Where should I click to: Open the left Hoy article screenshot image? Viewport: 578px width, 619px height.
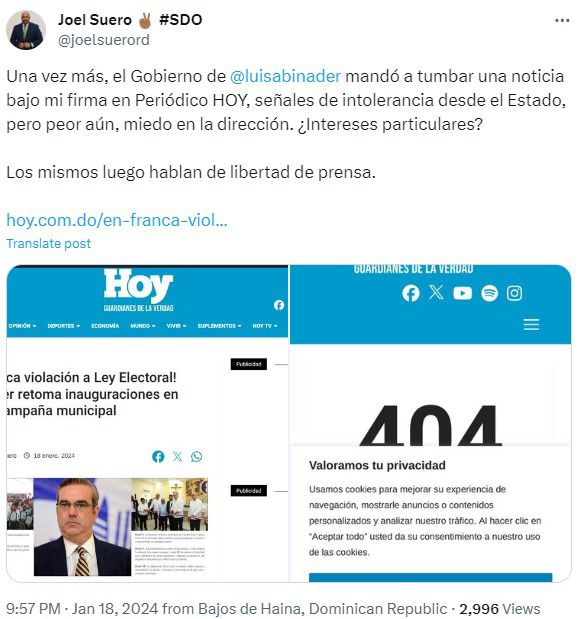[x=147, y=424]
